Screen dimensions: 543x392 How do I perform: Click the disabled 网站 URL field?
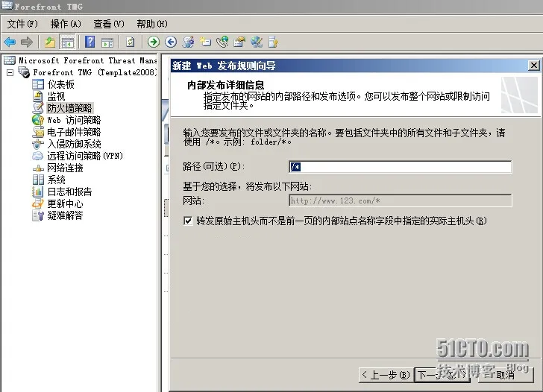[x=400, y=200]
